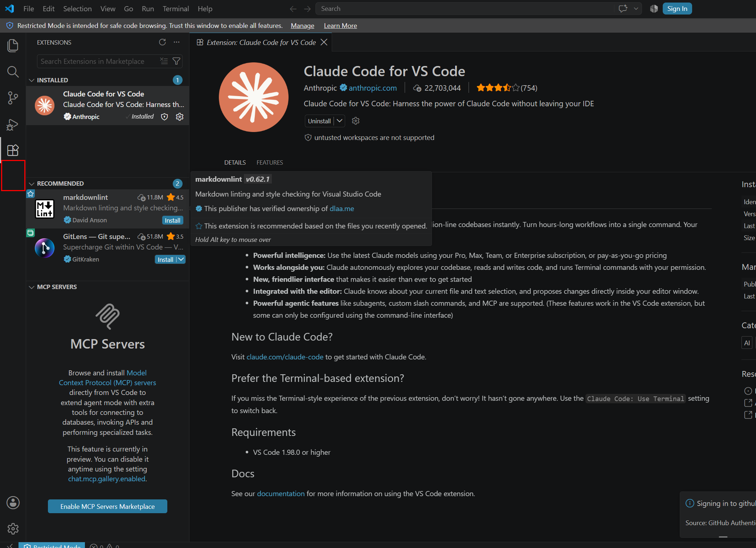756x548 pixels.
Task: Refresh the extensions list
Action: 162,42
